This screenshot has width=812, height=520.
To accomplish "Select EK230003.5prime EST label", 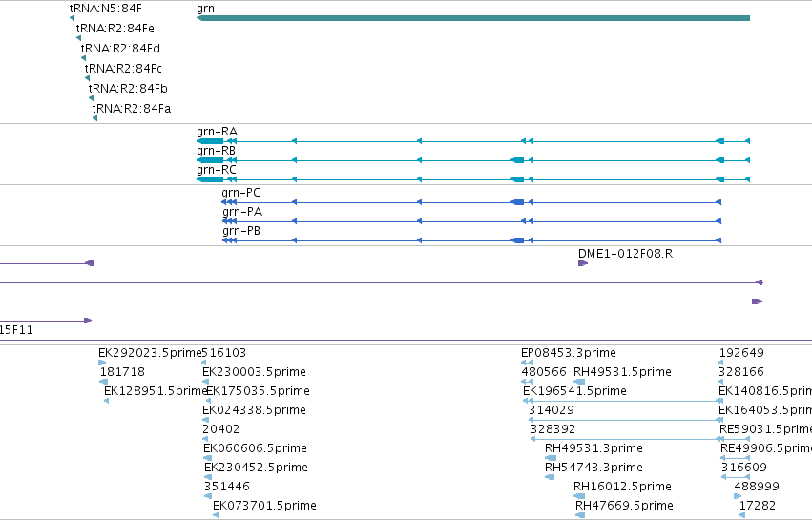I will click(x=254, y=372).
